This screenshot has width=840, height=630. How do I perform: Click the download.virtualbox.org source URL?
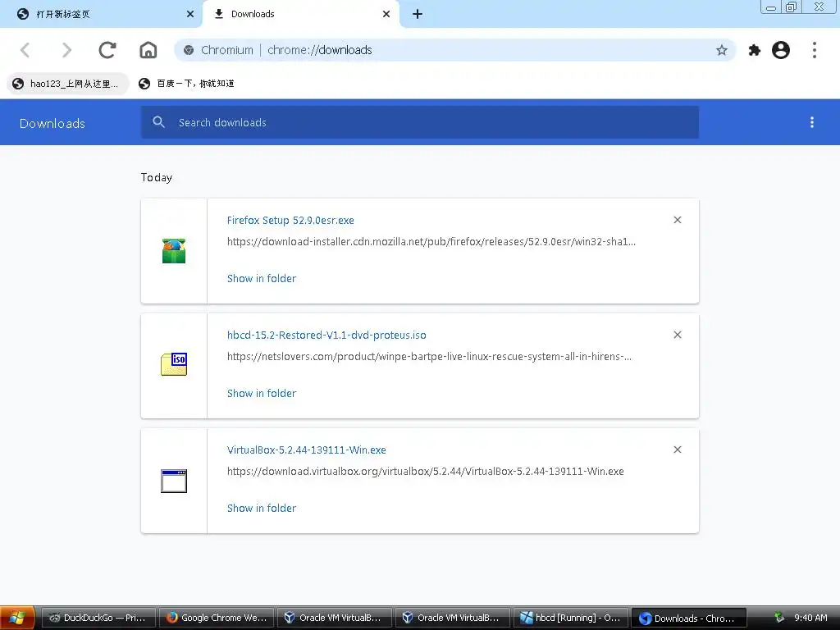tap(426, 472)
